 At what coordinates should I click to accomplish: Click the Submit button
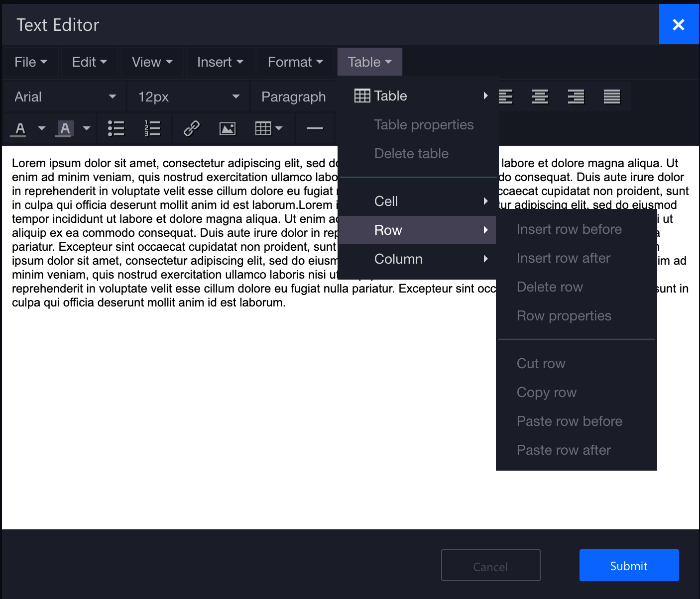(629, 565)
